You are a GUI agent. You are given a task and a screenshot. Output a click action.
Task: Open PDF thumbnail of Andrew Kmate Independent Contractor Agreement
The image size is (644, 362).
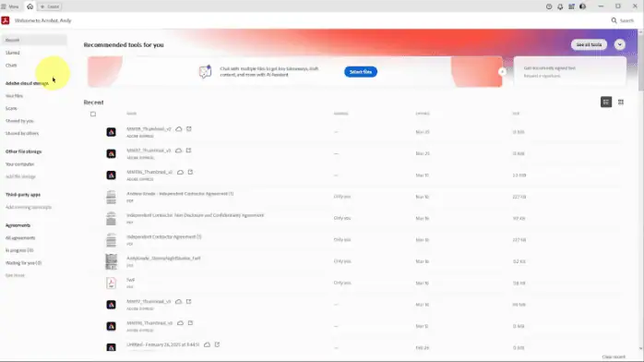pos(111,197)
